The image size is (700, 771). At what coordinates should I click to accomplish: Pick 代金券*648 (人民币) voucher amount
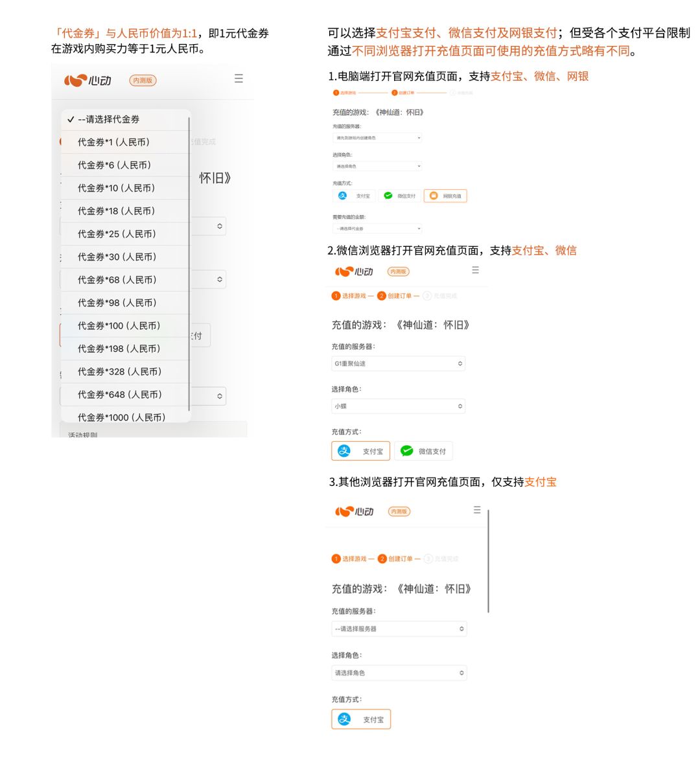tap(125, 395)
